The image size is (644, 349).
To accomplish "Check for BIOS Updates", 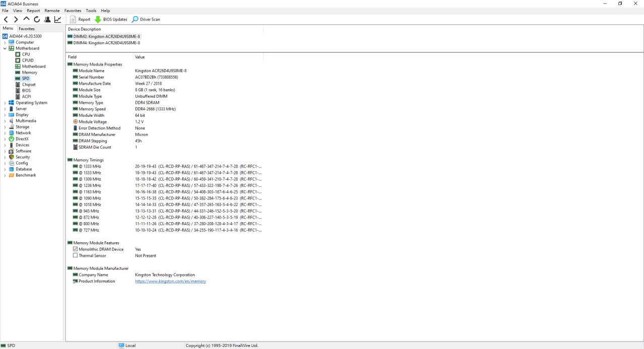I will click(x=111, y=19).
